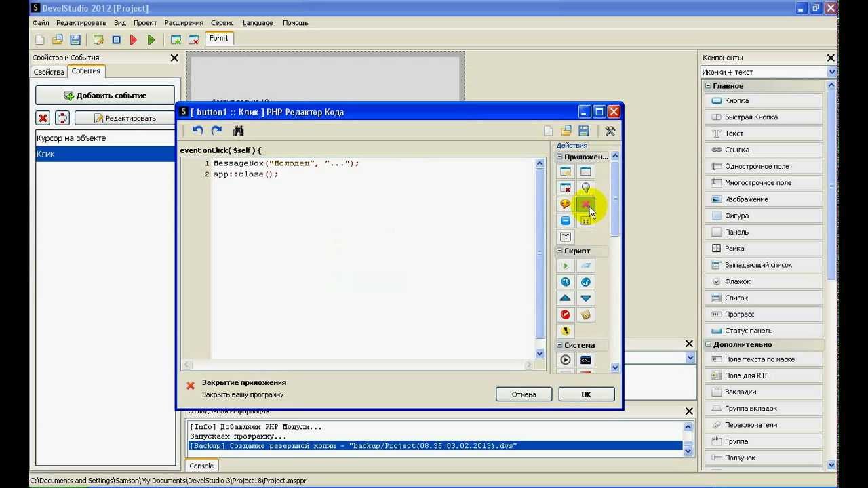868x488 pixels.
Task: Collapse the 'Скрипт' actions group
Action: coord(560,251)
